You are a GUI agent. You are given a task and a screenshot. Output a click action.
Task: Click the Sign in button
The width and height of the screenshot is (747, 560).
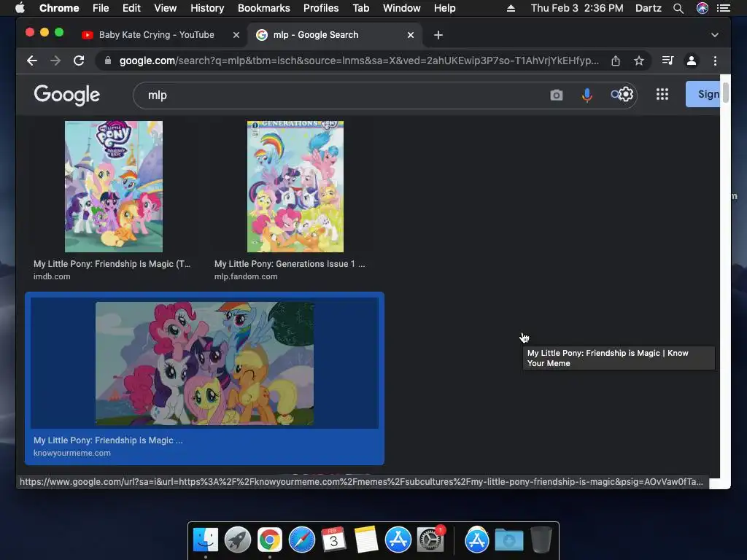point(703,94)
